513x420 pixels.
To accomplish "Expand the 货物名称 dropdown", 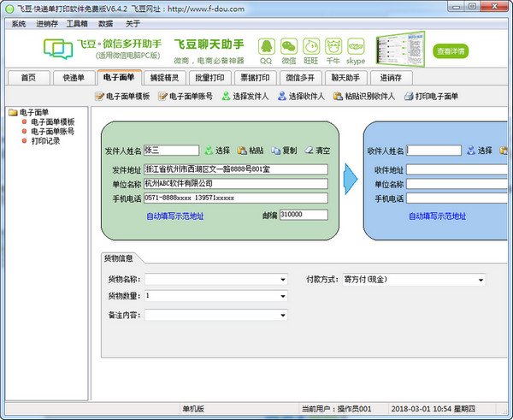I will (283, 280).
